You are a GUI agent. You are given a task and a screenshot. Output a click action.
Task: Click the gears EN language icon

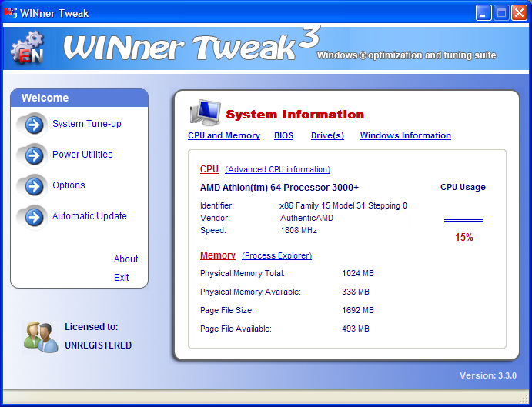pyautogui.click(x=28, y=48)
